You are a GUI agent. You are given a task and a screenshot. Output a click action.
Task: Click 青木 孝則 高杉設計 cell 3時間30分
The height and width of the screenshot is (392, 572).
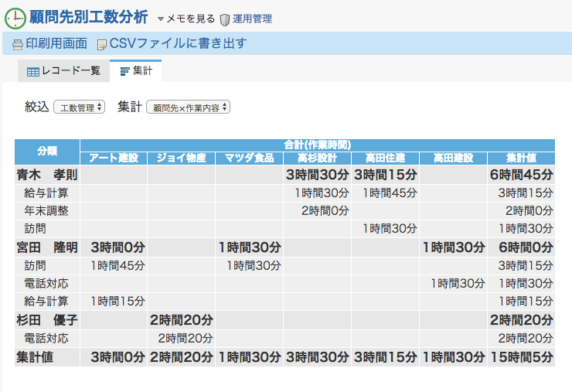point(318,175)
